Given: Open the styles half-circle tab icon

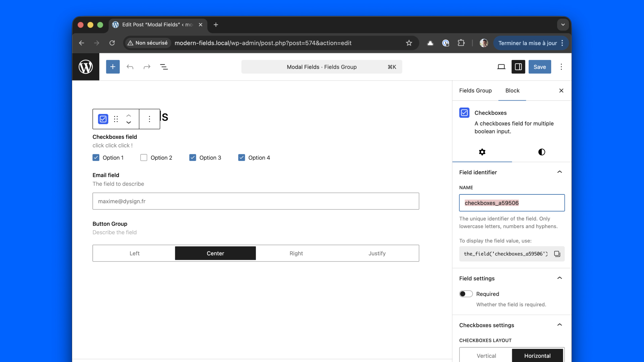Looking at the screenshot, I should (541, 152).
